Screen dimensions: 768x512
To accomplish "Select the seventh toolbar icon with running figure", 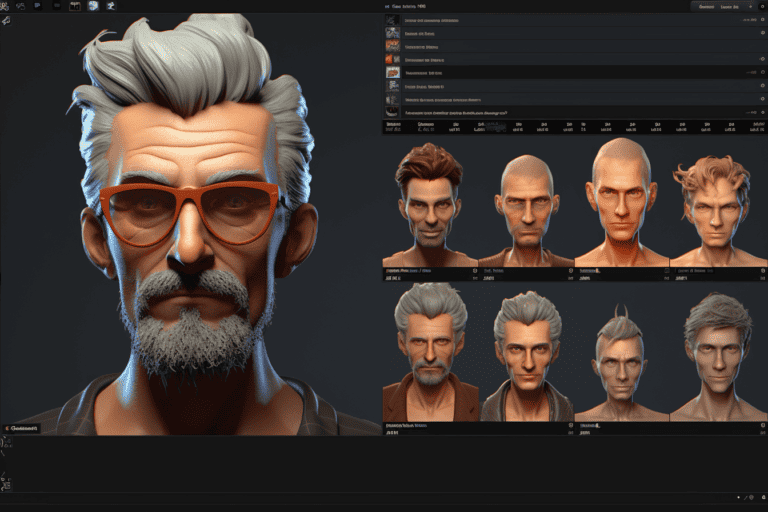I will click(111, 6).
